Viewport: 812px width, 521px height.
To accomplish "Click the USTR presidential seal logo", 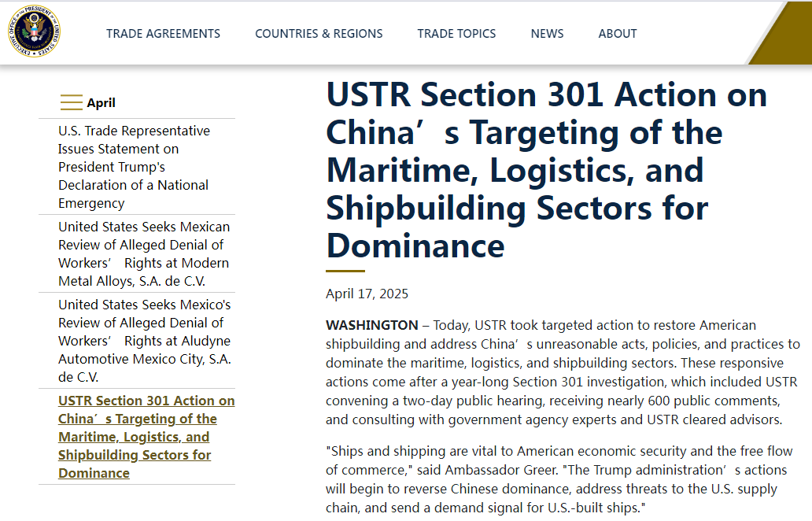I will pos(35,33).
